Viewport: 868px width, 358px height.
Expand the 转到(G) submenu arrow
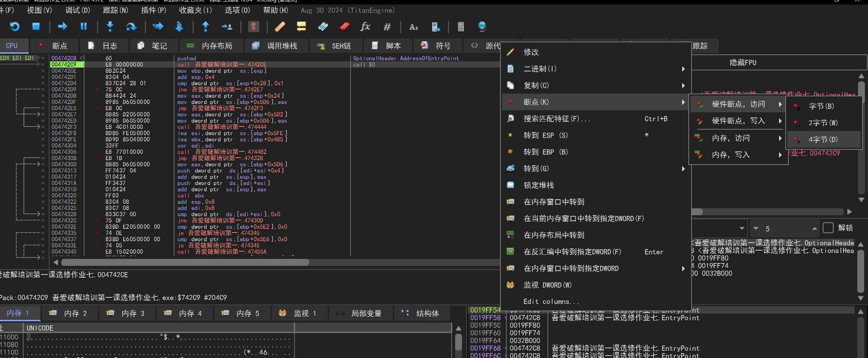pyautogui.click(x=683, y=169)
